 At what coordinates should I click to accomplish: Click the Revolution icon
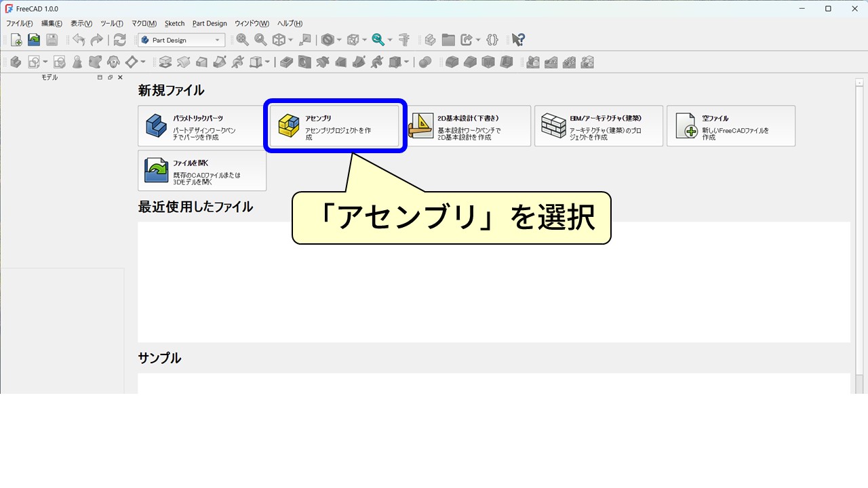[x=183, y=62]
